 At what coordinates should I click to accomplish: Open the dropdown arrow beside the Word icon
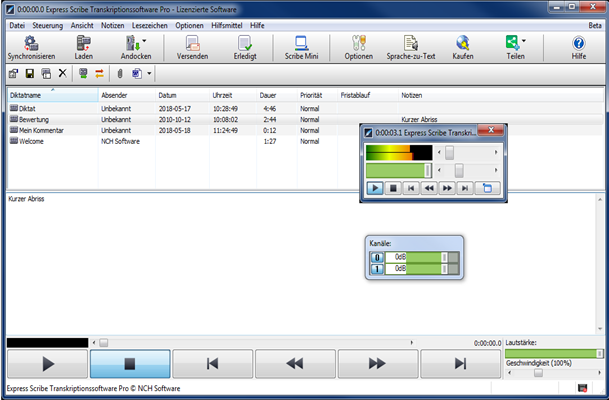(x=149, y=73)
